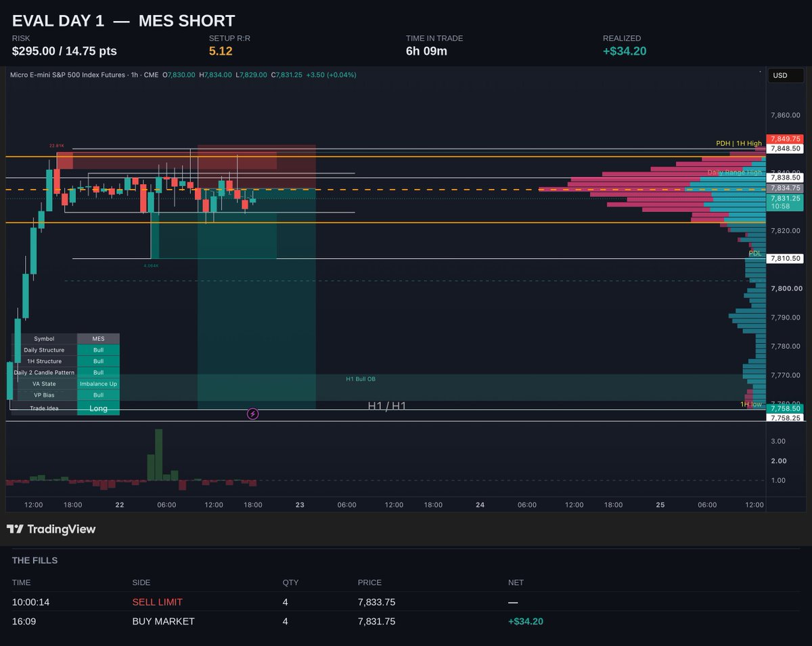
Task: Click the Bull value beside Daily Structure
Action: (98, 350)
